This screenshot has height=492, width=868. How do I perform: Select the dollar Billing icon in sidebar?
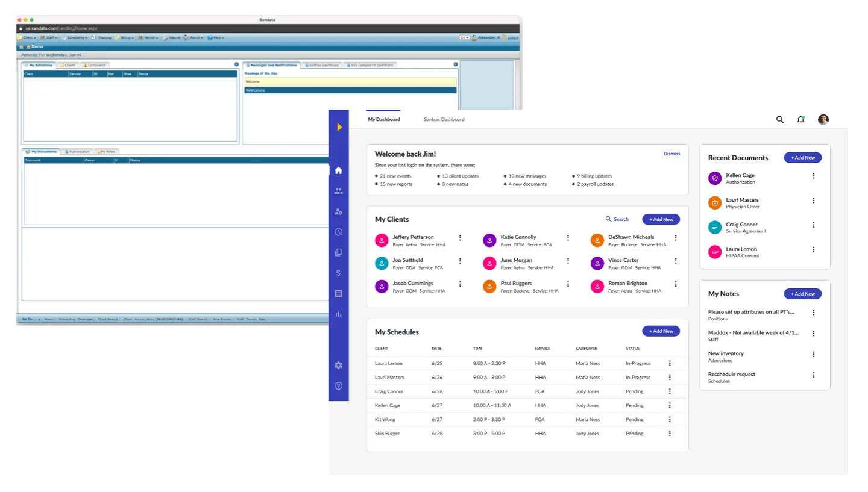[338, 273]
